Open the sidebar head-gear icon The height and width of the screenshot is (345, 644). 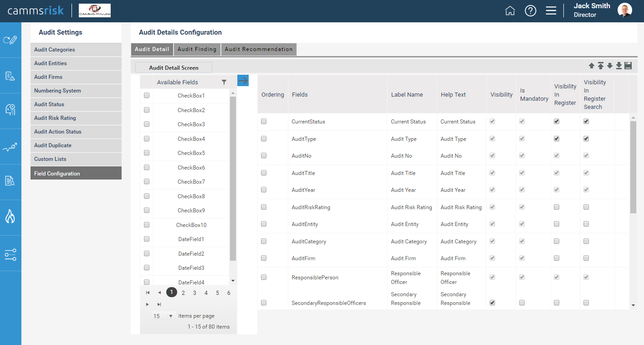click(x=10, y=109)
